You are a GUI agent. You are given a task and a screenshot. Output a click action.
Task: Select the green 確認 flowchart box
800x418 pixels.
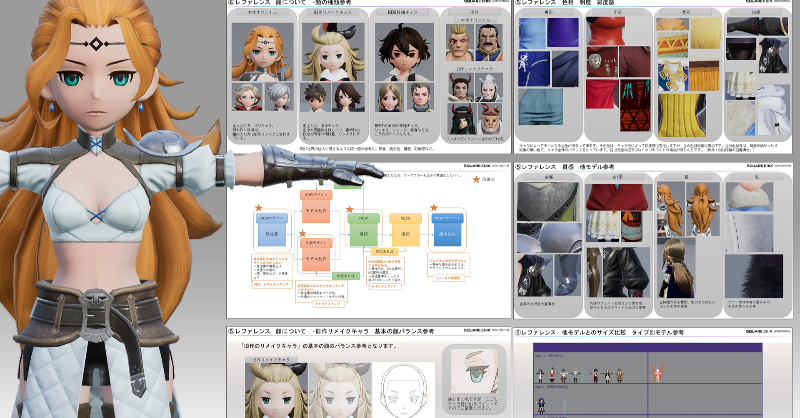(363, 230)
